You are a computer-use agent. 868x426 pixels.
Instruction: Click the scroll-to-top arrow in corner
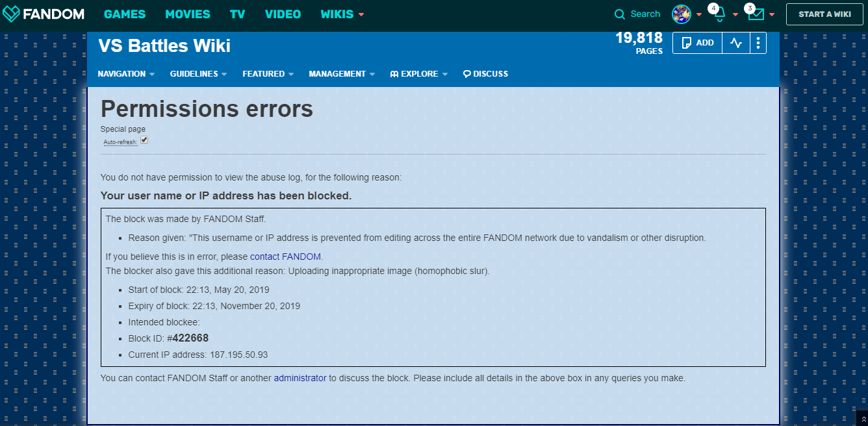[x=861, y=420]
